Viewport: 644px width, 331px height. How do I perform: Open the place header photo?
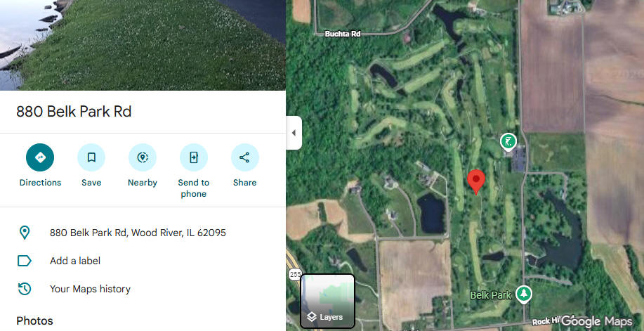143,45
